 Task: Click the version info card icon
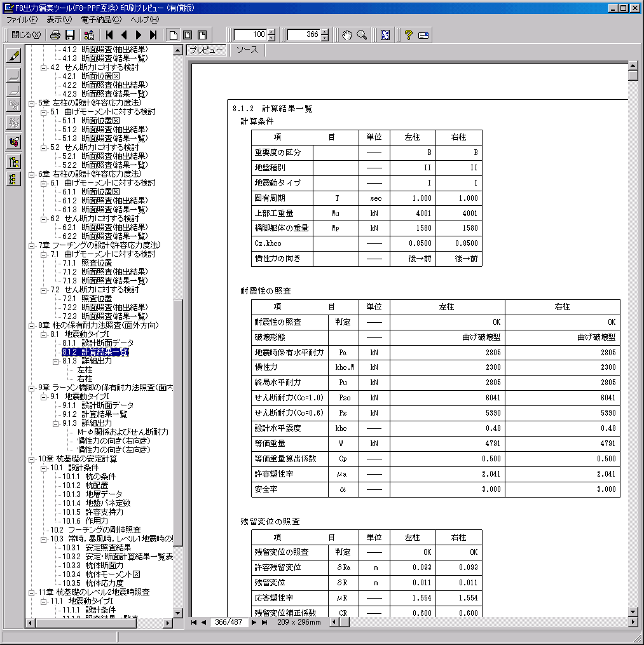click(423, 35)
